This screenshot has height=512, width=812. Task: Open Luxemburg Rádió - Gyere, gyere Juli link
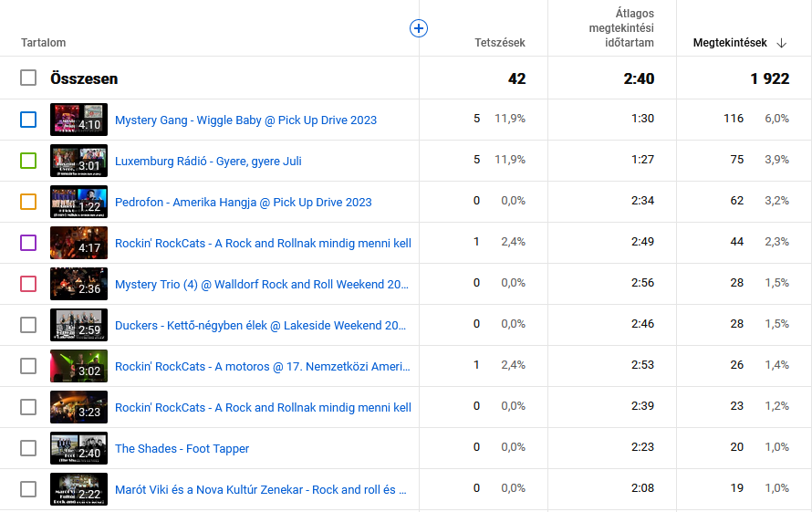pyautogui.click(x=208, y=162)
